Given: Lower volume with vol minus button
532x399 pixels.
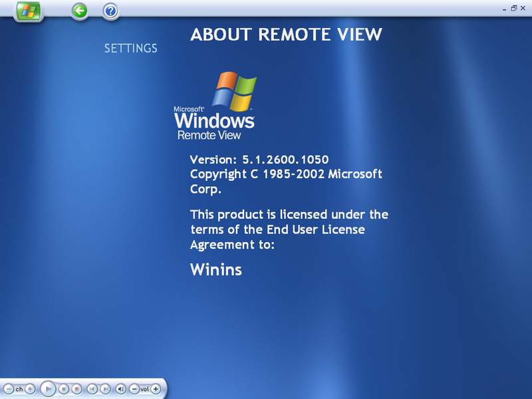Looking at the screenshot, I should [134, 389].
